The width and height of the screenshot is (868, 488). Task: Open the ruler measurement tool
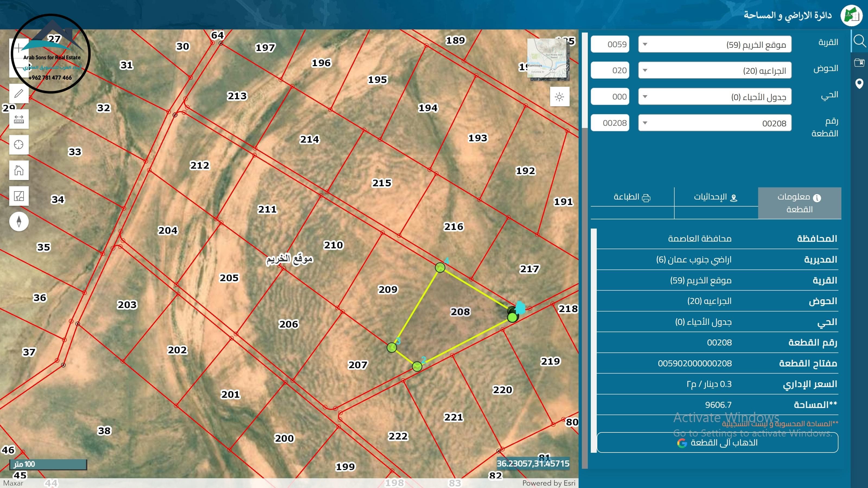point(19,119)
